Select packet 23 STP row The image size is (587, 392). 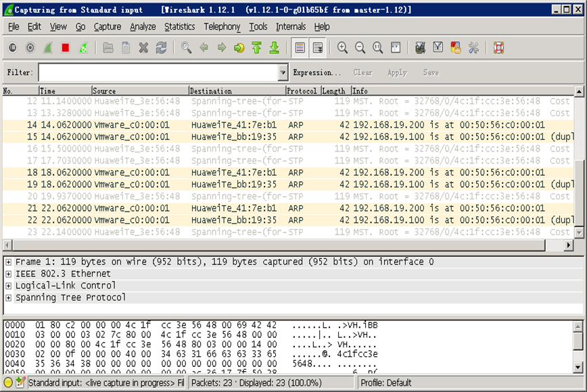tap(288, 232)
